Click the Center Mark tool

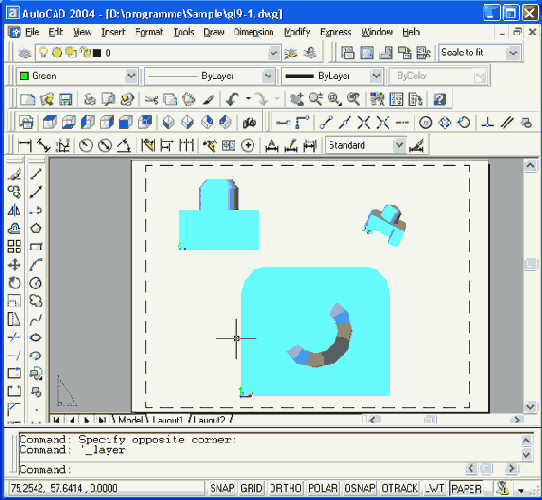tap(248, 146)
